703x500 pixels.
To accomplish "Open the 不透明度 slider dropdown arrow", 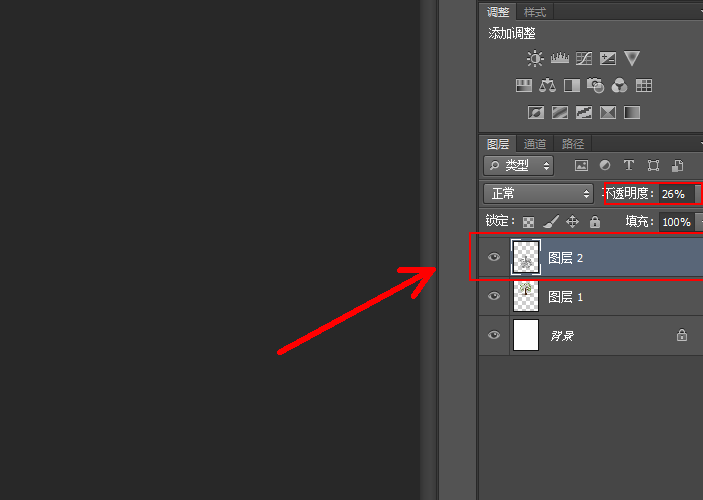I will click(x=698, y=194).
